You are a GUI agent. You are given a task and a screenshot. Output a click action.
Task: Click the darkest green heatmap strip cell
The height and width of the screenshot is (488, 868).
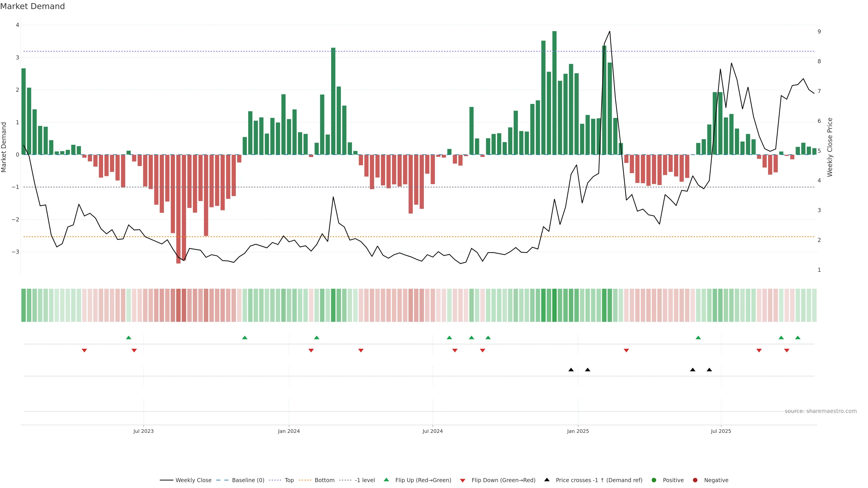[x=554, y=305]
